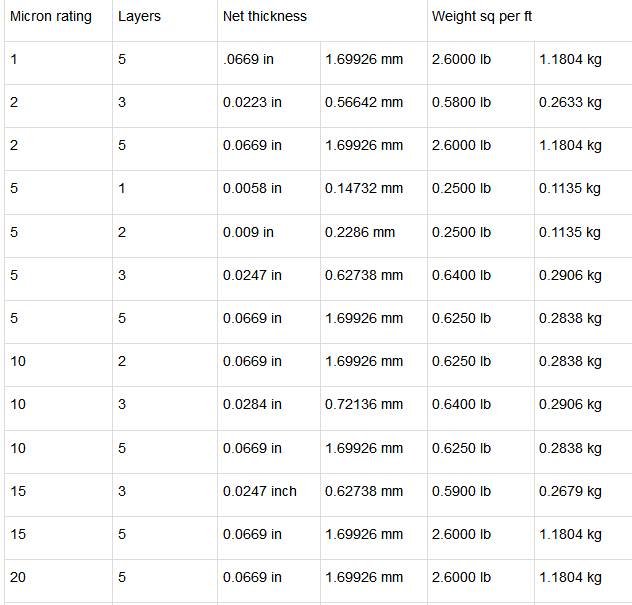
Task: Select the Layers column header
Action: pyautogui.click(x=139, y=17)
